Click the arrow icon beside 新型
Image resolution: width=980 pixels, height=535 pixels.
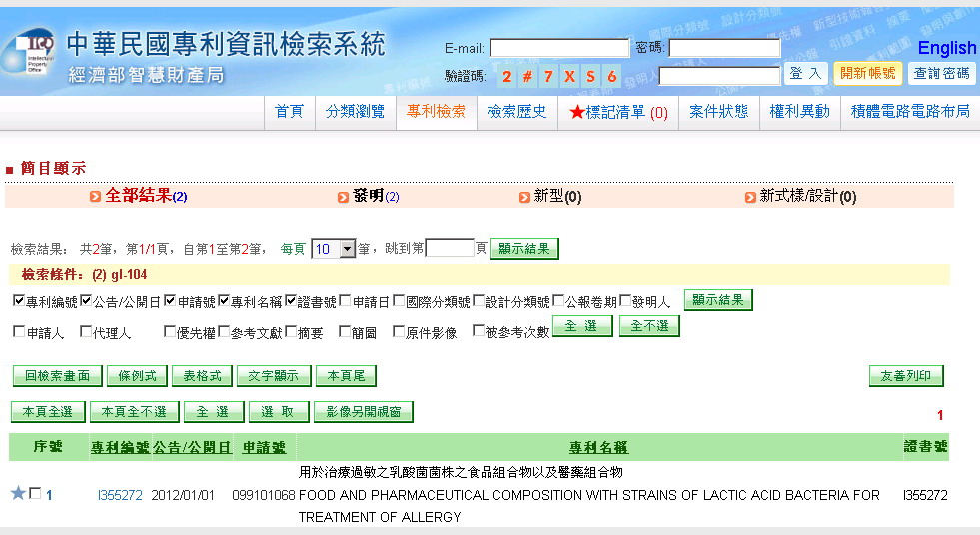(x=525, y=198)
